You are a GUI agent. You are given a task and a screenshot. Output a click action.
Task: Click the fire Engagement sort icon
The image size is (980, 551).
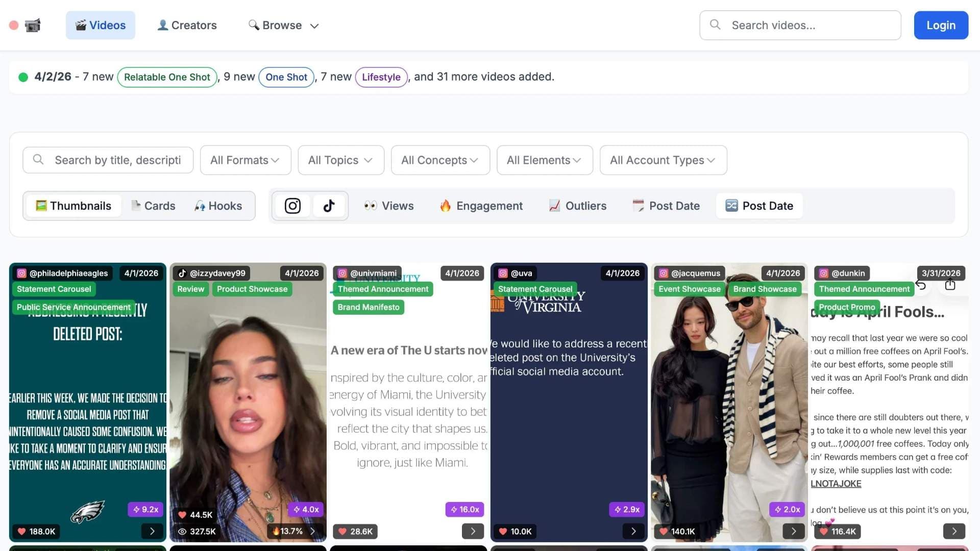pos(446,206)
